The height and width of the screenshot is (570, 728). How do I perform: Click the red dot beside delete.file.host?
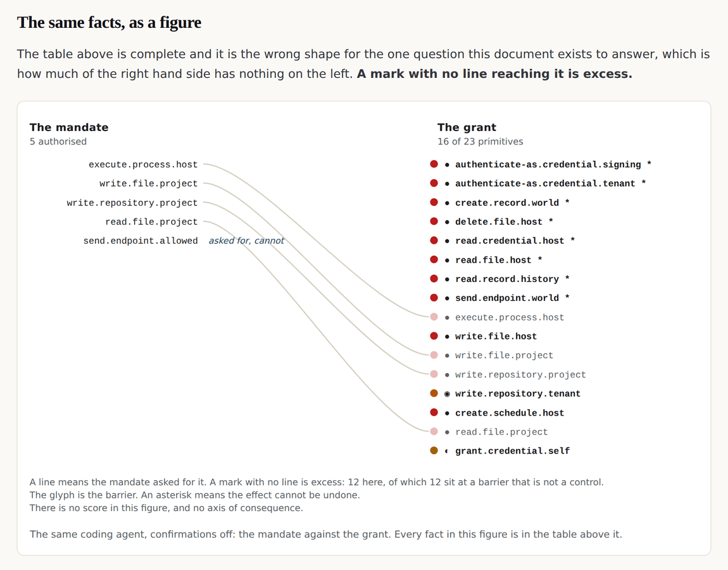click(x=434, y=221)
